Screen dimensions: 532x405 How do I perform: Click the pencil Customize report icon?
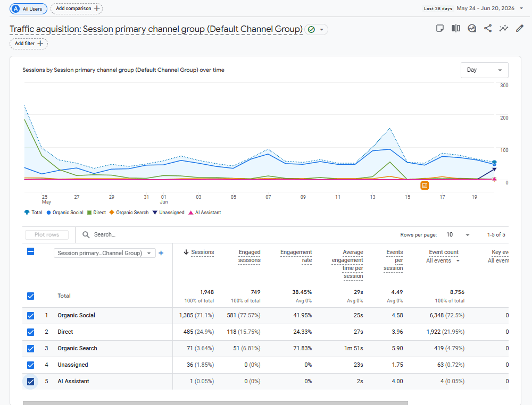pyautogui.click(x=519, y=28)
